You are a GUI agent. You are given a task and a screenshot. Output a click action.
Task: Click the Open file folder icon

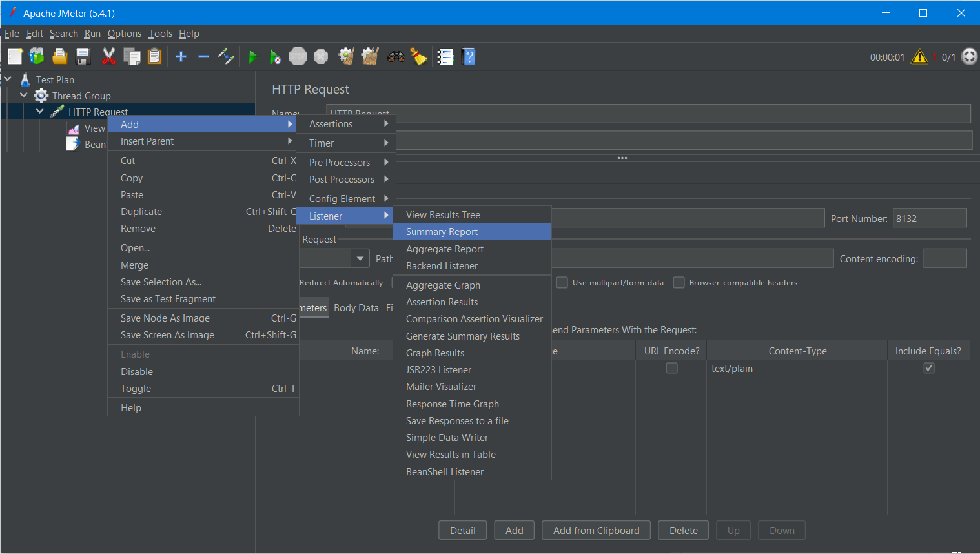point(60,57)
